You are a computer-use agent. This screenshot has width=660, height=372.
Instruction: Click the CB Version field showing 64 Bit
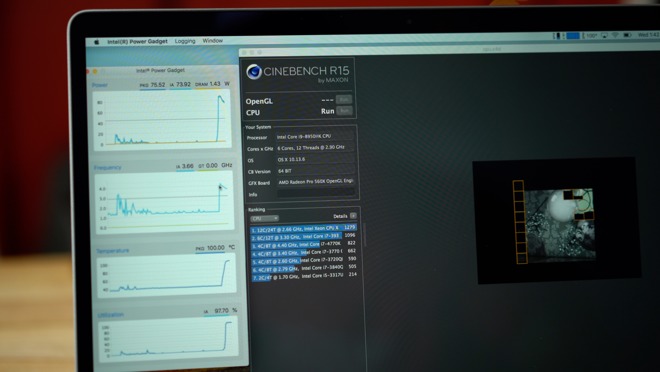pos(316,171)
